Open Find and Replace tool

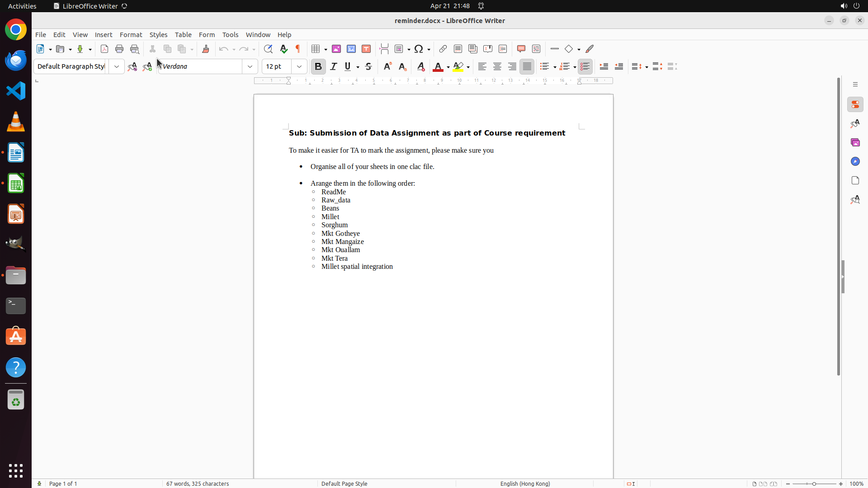268,49
